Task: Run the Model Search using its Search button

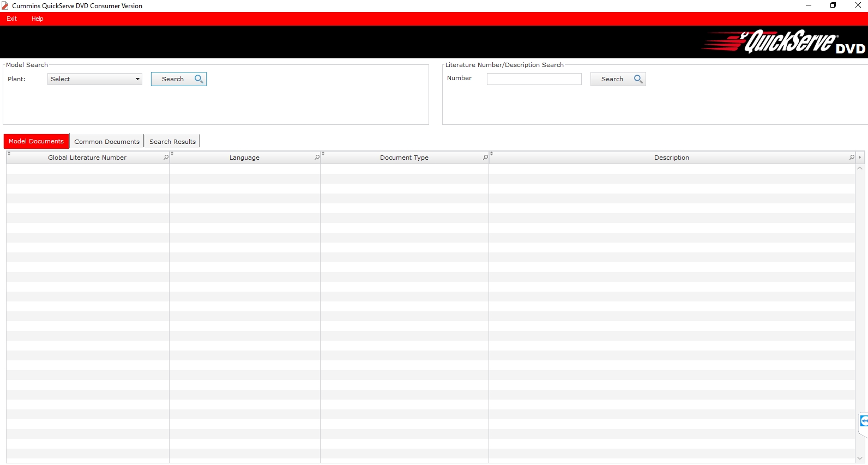Action: click(x=179, y=79)
